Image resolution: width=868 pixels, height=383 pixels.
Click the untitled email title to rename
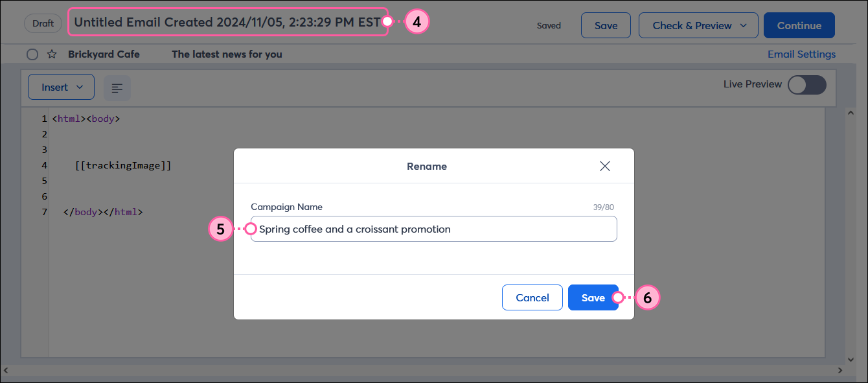point(227,22)
